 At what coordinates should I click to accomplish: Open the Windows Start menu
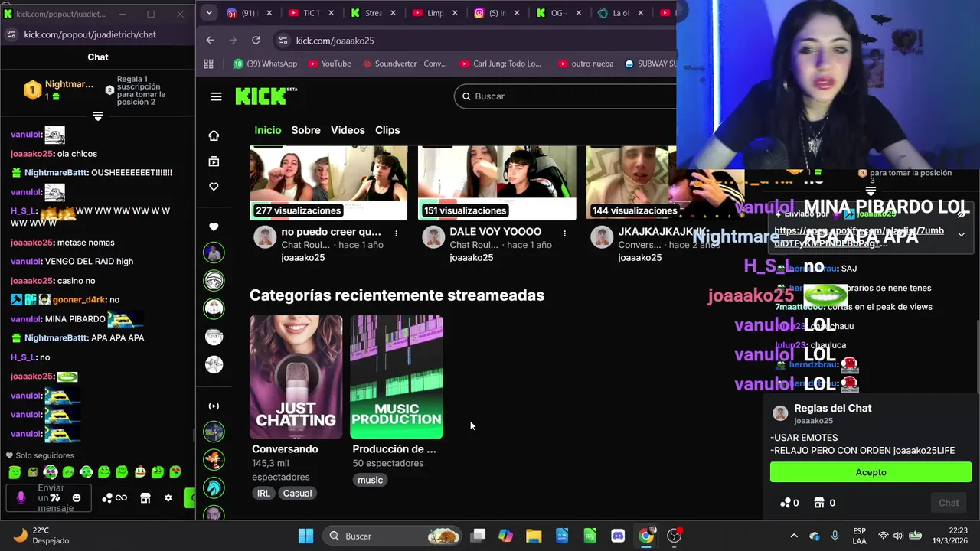[x=305, y=536]
